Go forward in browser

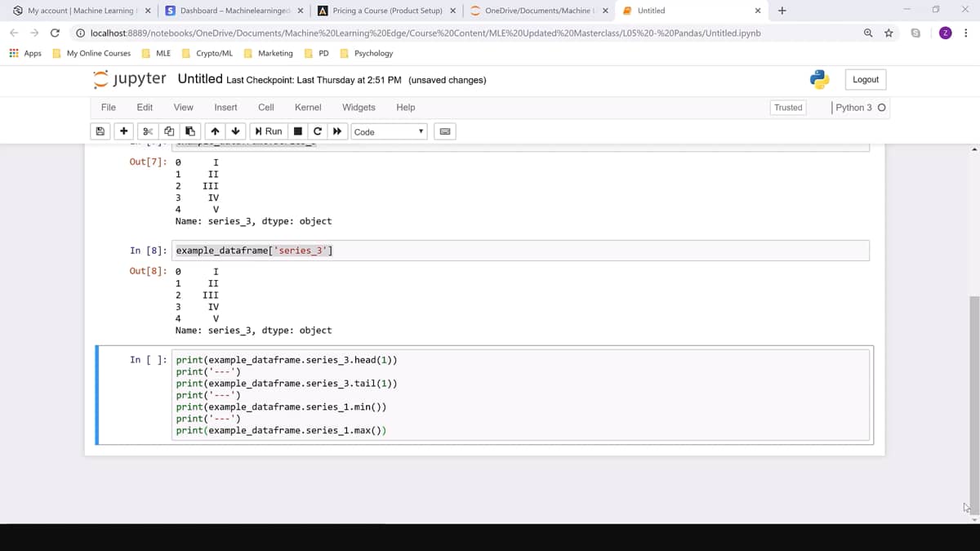[x=34, y=33]
